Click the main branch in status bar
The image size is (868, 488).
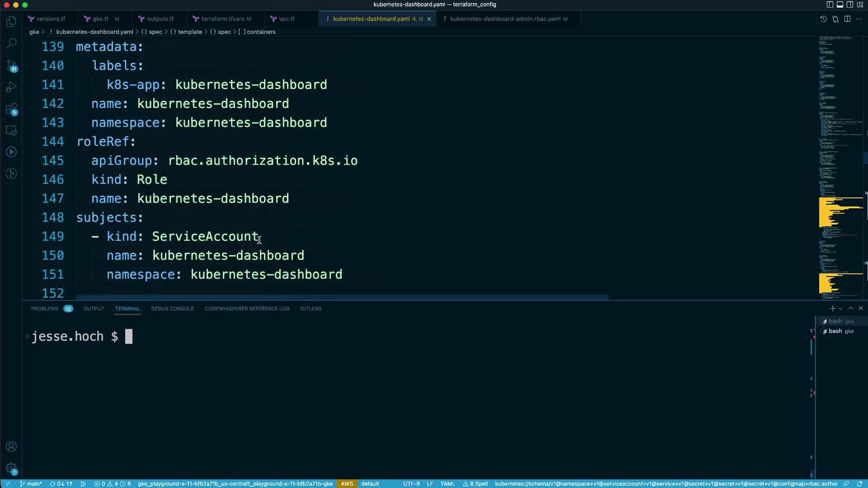[31, 483]
